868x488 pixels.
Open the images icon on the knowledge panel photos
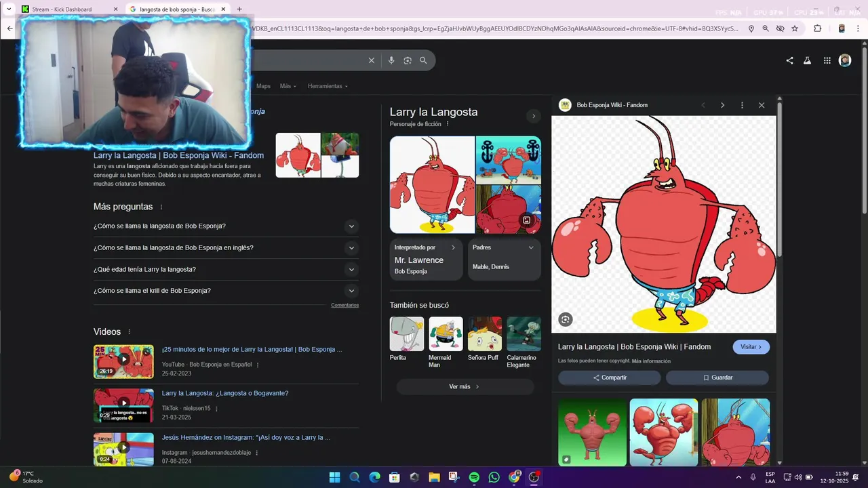[526, 220]
